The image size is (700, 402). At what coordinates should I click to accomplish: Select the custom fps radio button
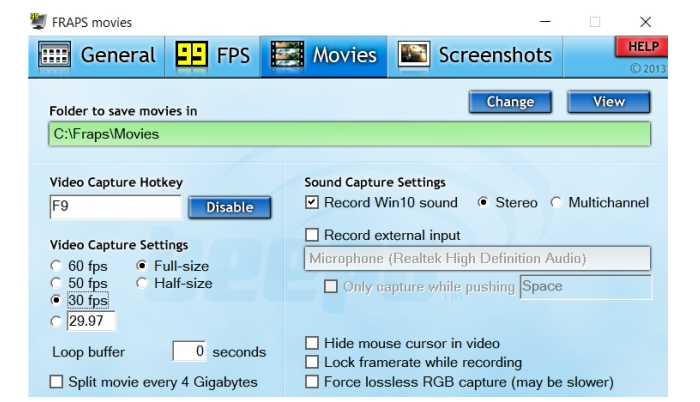56,321
